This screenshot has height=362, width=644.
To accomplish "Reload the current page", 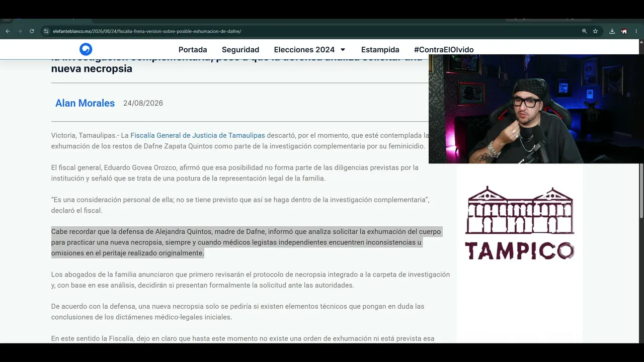I will click(x=32, y=31).
